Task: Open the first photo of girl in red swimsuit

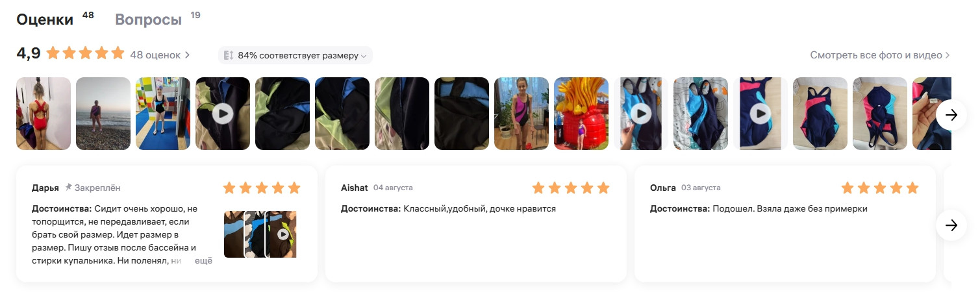Action: point(44,114)
